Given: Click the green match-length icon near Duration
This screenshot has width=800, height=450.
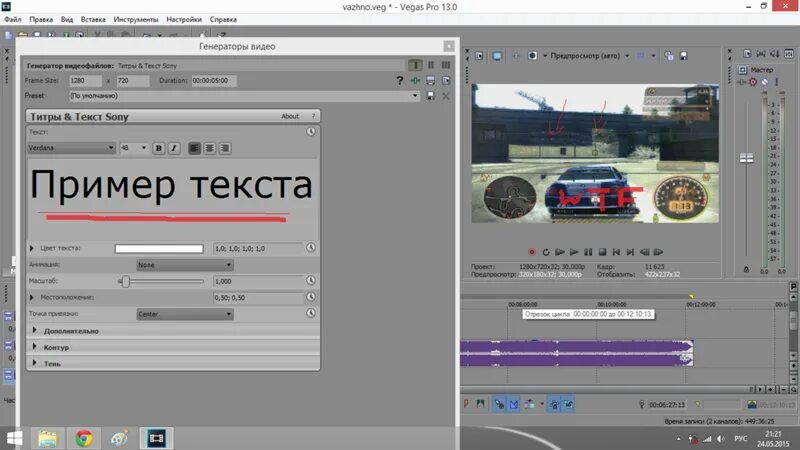Looking at the screenshot, I should (415, 81).
